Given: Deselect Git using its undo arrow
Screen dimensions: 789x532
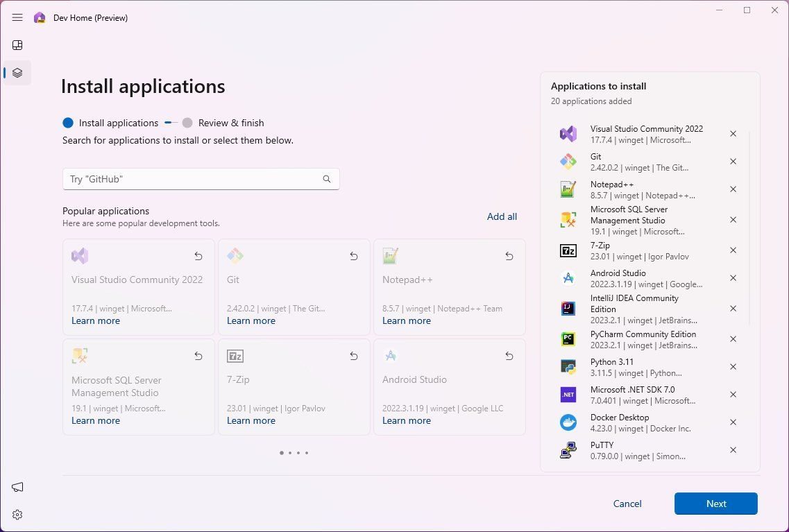Looking at the screenshot, I should tap(353, 256).
